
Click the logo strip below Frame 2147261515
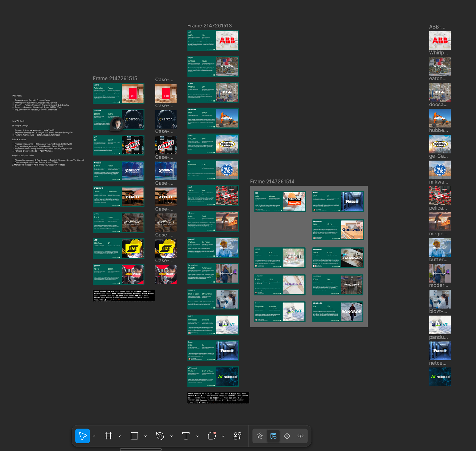124,296
